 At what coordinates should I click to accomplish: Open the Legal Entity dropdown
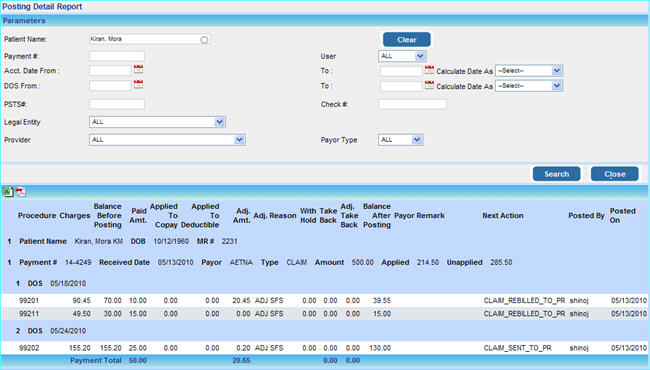click(x=157, y=122)
